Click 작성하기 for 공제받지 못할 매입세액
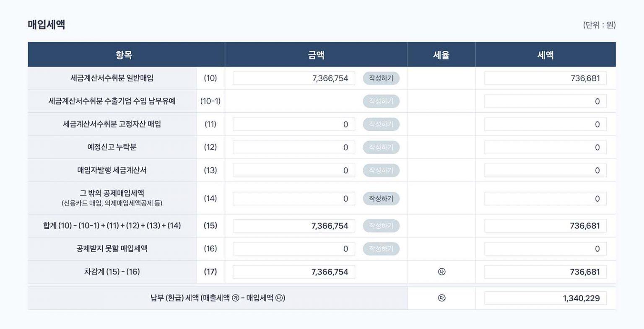The height and width of the screenshot is (329, 644). (381, 249)
